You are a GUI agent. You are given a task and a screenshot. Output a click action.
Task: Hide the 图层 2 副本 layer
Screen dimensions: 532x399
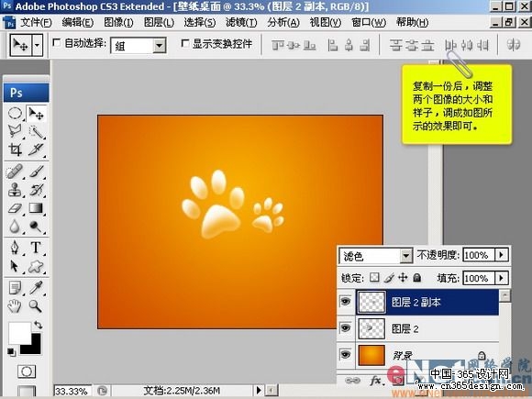tap(346, 301)
